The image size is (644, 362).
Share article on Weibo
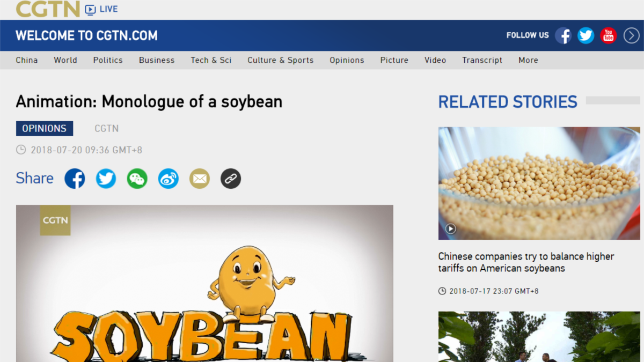pyautogui.click(x=168, y=179)
